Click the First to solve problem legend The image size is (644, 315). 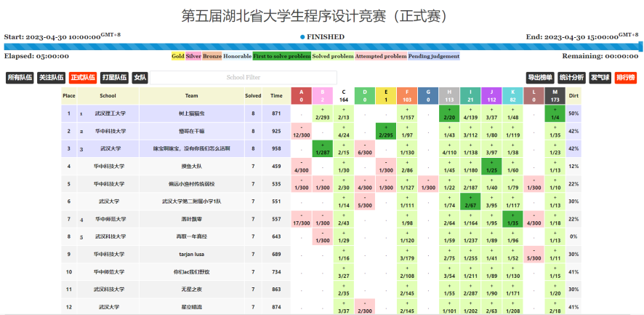tap(281, 56)
